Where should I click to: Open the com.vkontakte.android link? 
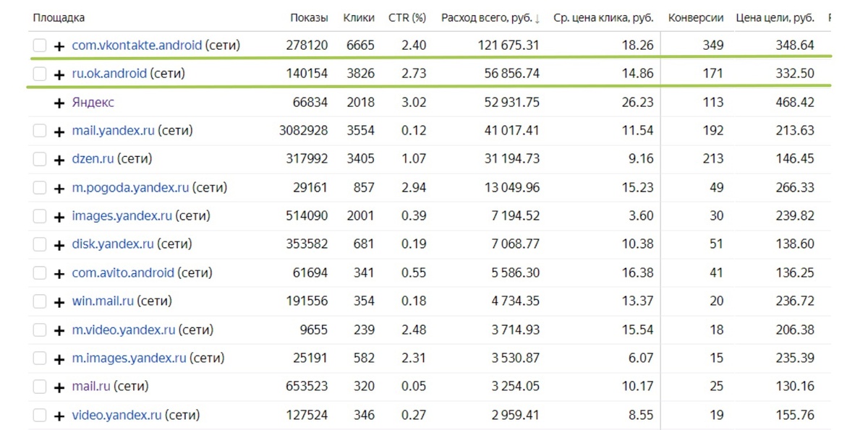pyautogui.click(x=137, y=45)
